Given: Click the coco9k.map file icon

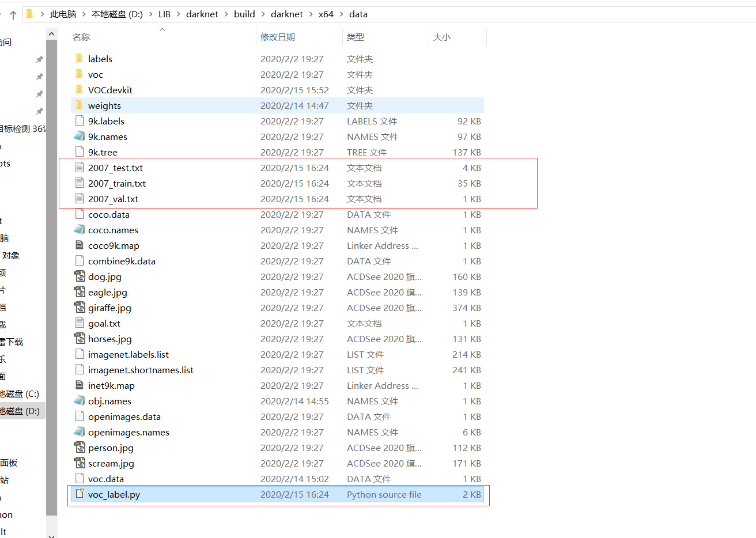Looking at the screenshot, I should [x=80, y=245].
